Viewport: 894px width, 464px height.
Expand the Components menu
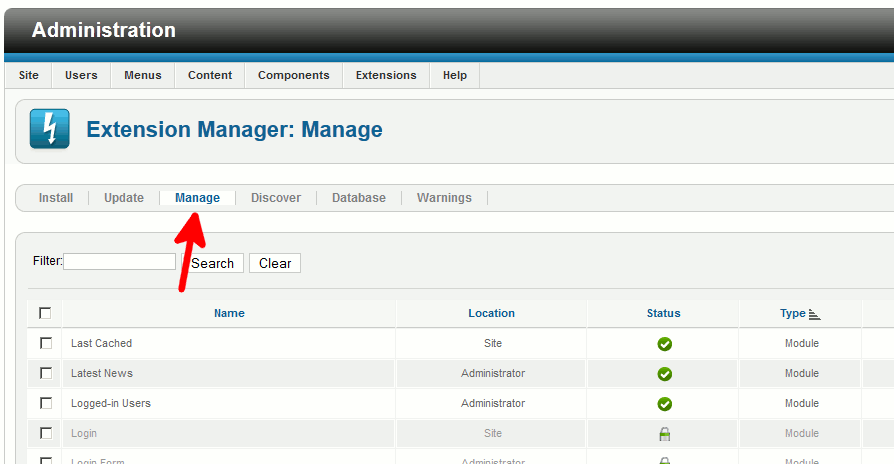(x=293, y=75)
